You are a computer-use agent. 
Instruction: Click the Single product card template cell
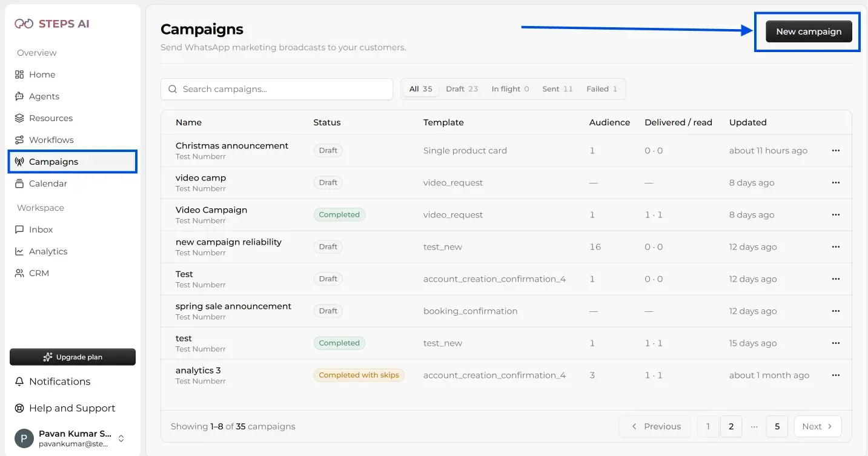(x=465, y=151)
